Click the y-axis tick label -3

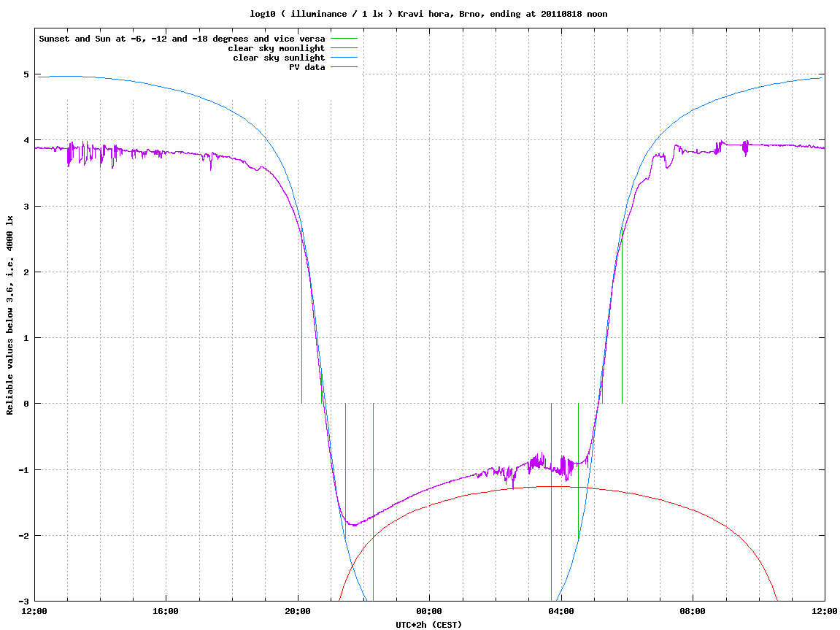pyautogui.click(x=23, y=601)
